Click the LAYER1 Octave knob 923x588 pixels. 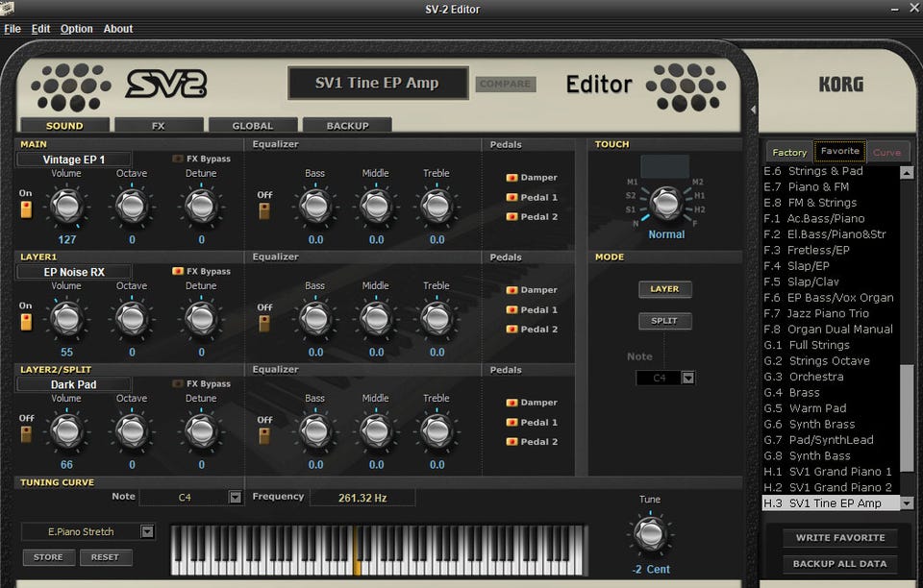pos(132,318)
